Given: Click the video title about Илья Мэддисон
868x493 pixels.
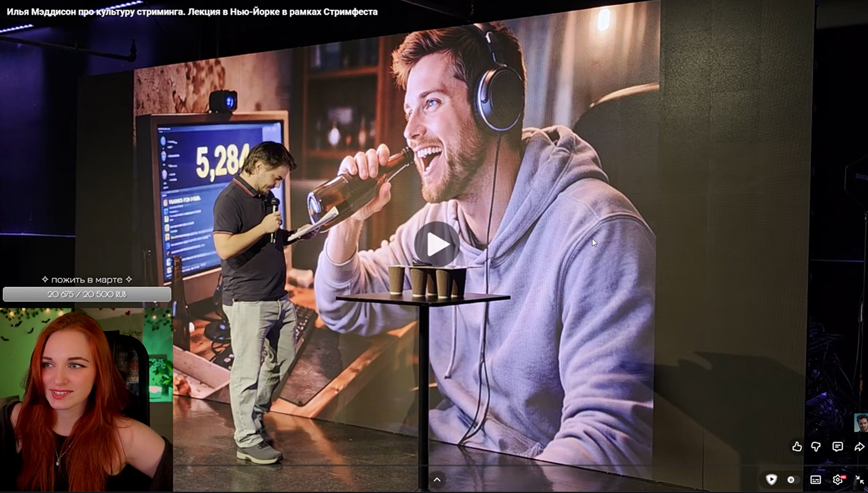Looking at the screenshot, I should [192, 12].
